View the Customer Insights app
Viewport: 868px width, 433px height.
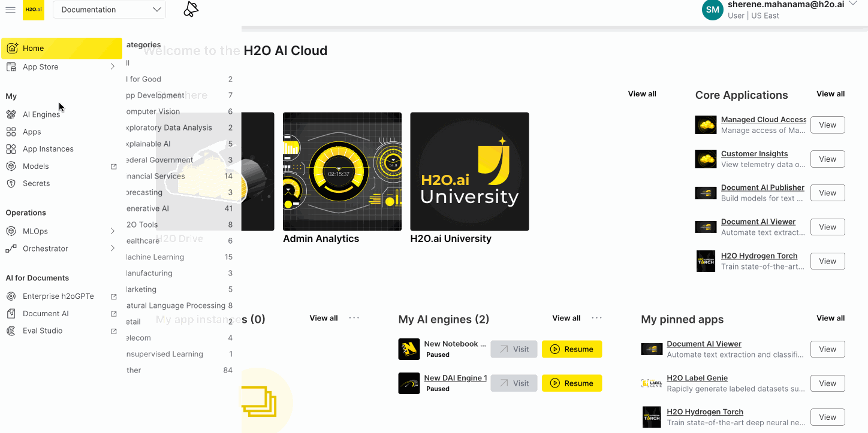tap(828, 159)
